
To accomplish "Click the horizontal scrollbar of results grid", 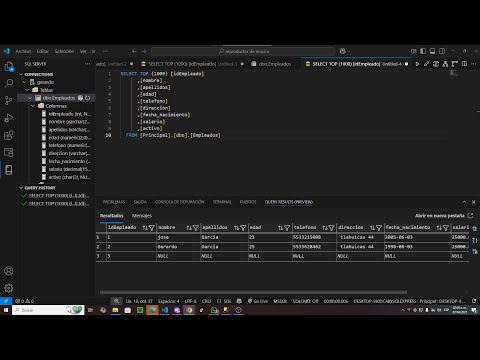I will [253, 292].
